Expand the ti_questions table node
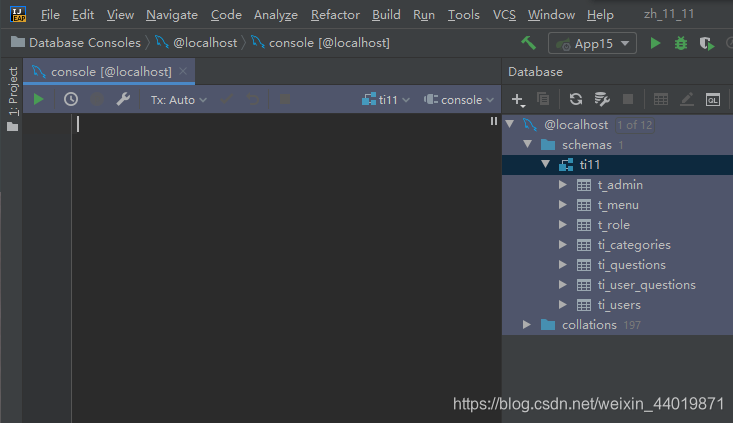The height and width of the screenshot is (423, 733). click(563, 265)
